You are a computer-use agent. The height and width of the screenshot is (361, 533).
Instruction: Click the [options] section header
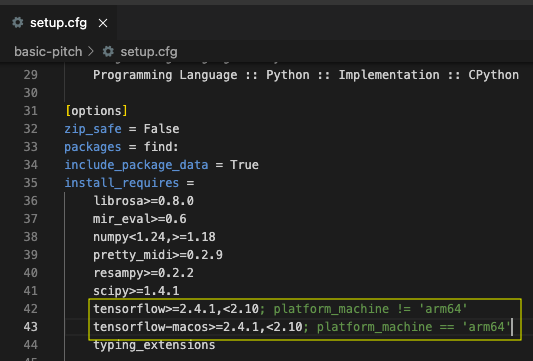(x=97, y=111)
